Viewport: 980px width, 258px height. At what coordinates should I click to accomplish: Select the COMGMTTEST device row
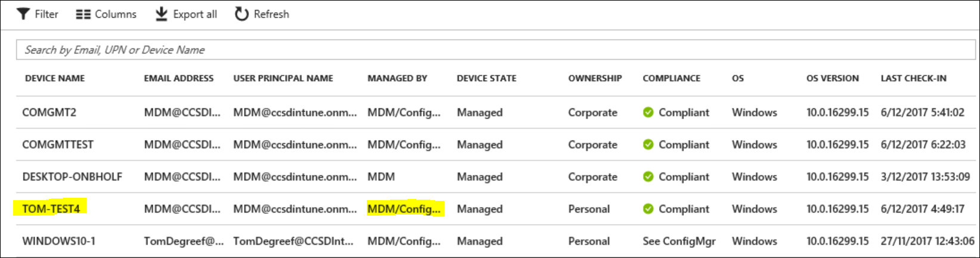tap(58, 145)
